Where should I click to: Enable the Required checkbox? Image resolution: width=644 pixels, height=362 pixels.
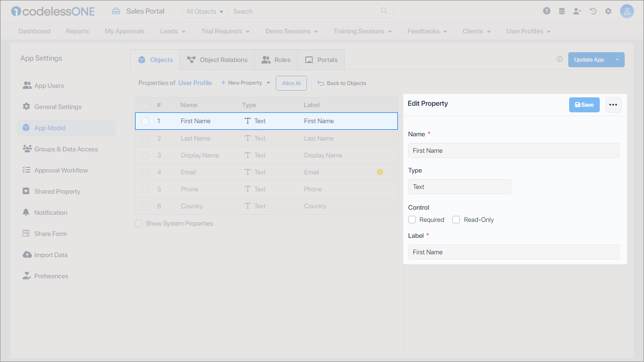(412, 220)
